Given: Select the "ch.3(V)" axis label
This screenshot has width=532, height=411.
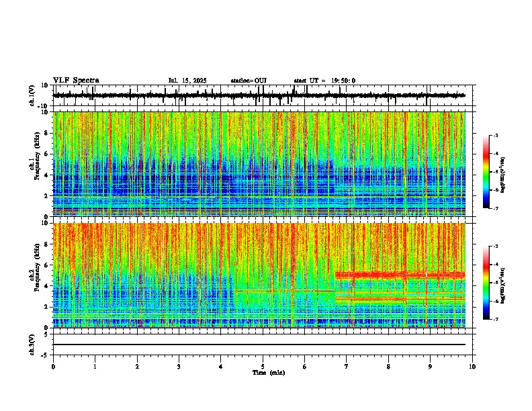Looking at the screenshot, I should click(32, 345).
